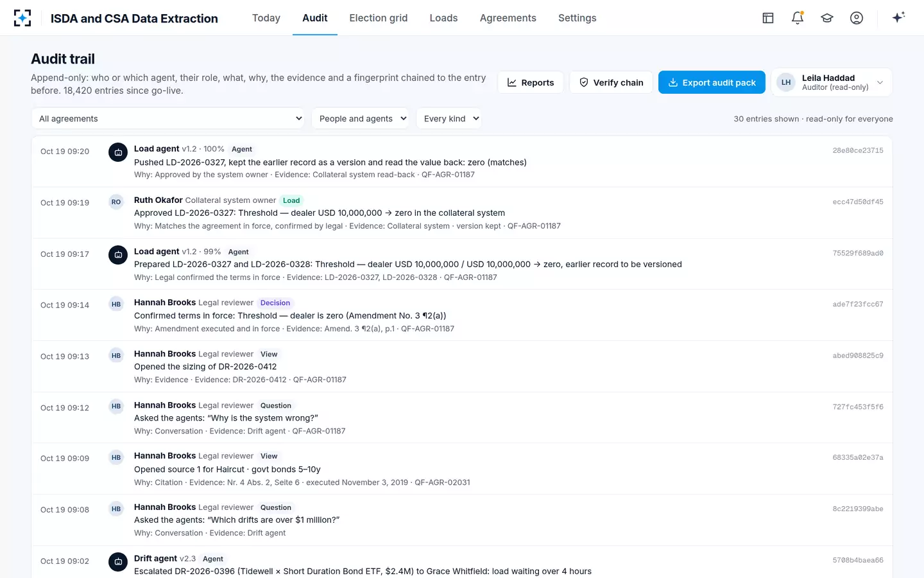
Task: Click fingerprint 28e80ce23715
Action: (x=858, y=150)
